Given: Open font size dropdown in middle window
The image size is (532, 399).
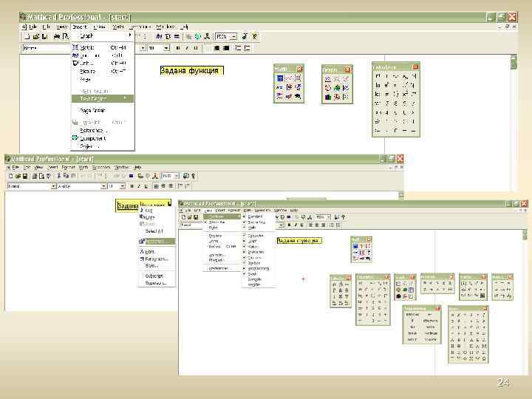Looking at the screenshot, I should point(123,186).
